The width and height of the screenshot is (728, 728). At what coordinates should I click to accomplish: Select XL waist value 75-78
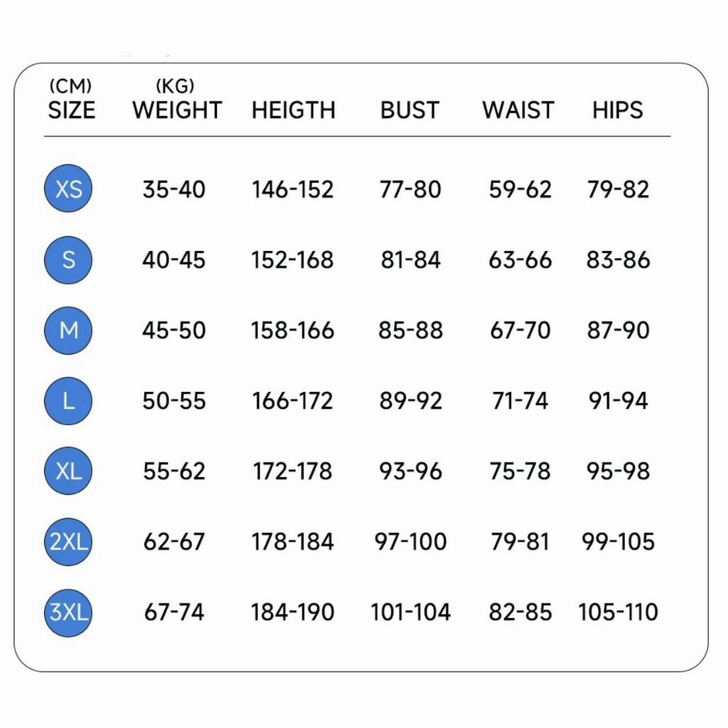(x=520, y=471)
